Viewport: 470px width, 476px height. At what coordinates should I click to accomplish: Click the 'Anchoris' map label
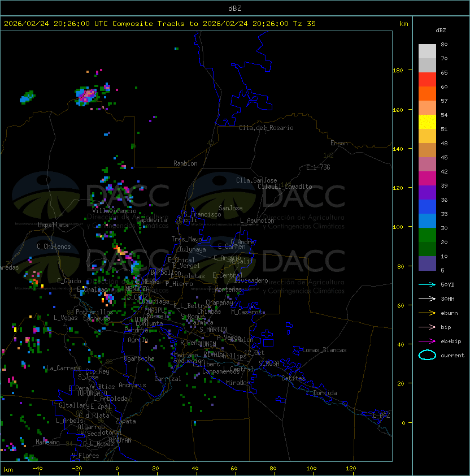click(x=132, y=385)
